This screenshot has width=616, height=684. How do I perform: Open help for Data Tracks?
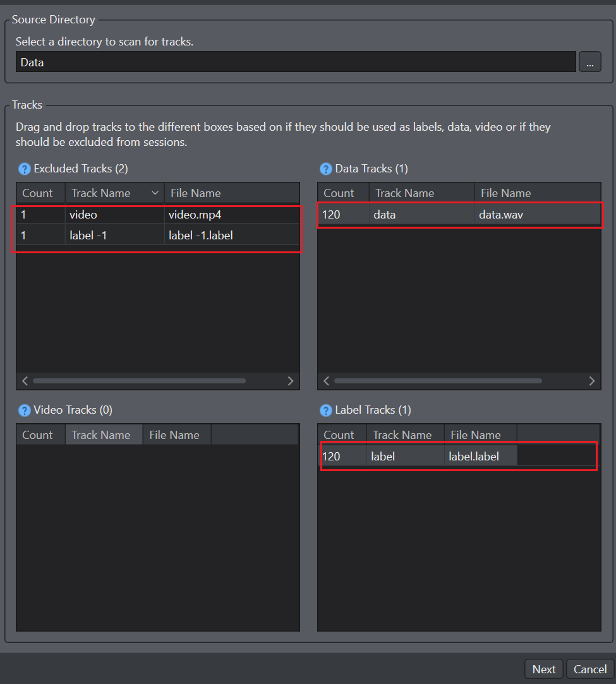326,169
